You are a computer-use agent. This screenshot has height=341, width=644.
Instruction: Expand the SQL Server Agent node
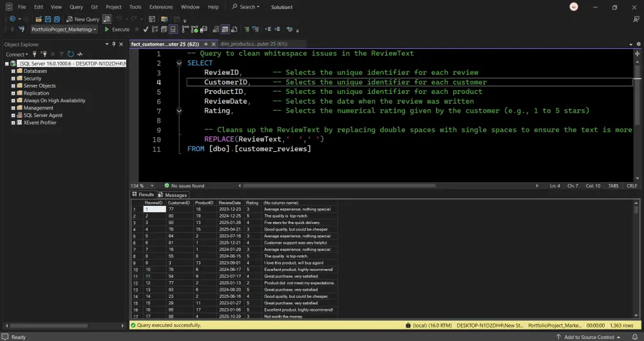point(13,115)
